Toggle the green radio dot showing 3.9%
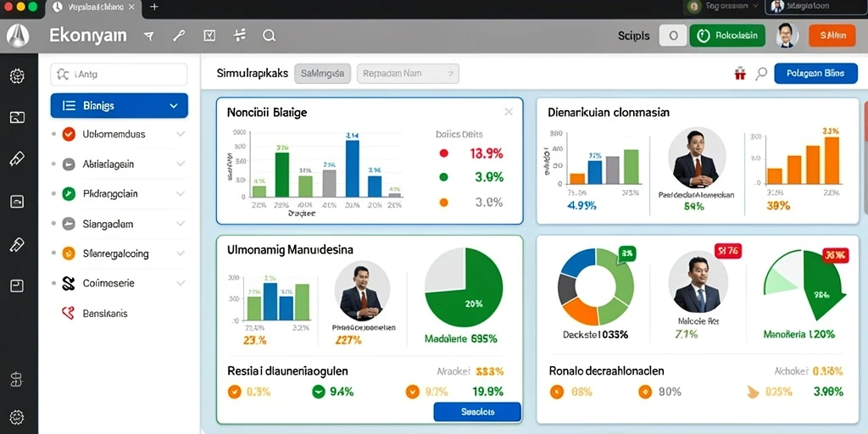 pyautogui.click(x=443, y=177)
